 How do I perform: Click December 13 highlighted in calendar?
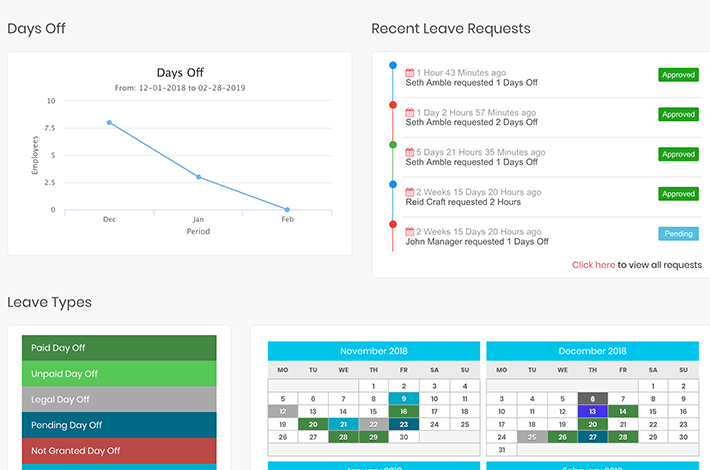coord(592,411)
